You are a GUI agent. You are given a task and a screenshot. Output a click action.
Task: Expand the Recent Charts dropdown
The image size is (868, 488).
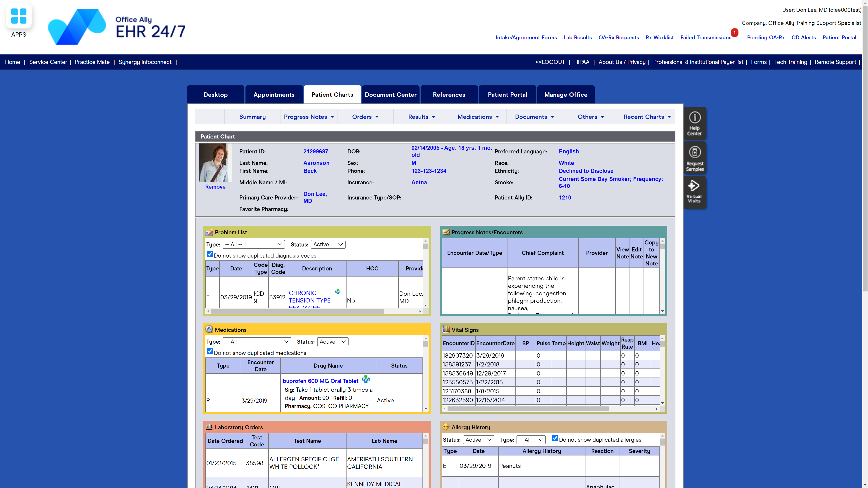coord(646,117)
